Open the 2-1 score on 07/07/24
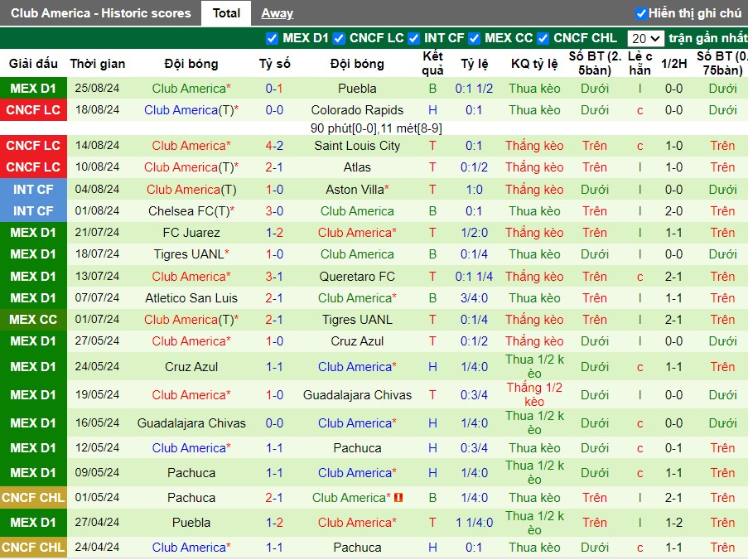Viewport: 748px width, 560px height. (274, 298)
